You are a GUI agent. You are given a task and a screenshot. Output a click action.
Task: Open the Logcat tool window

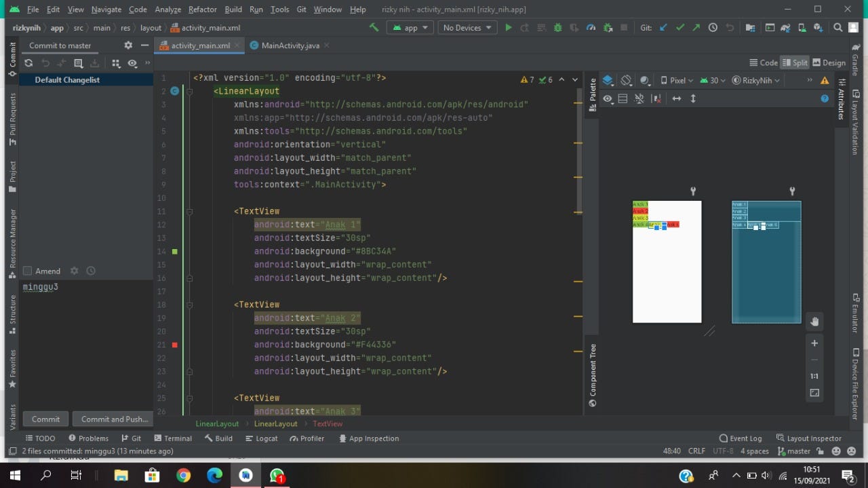[x=262, y=438]
